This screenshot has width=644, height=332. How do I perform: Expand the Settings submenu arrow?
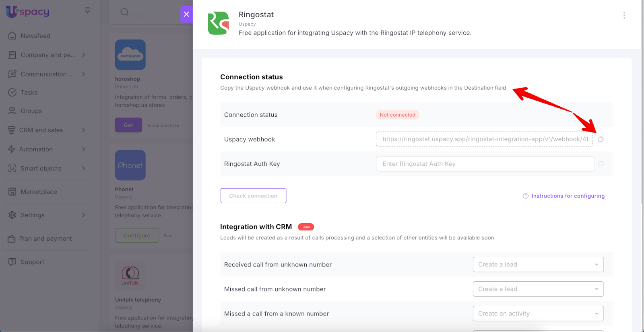click(x=84, y=215)
